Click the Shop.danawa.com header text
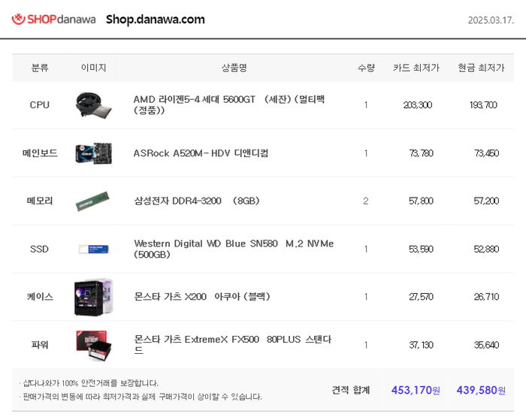This screenshot has height=420, width=526. (155, 20)
